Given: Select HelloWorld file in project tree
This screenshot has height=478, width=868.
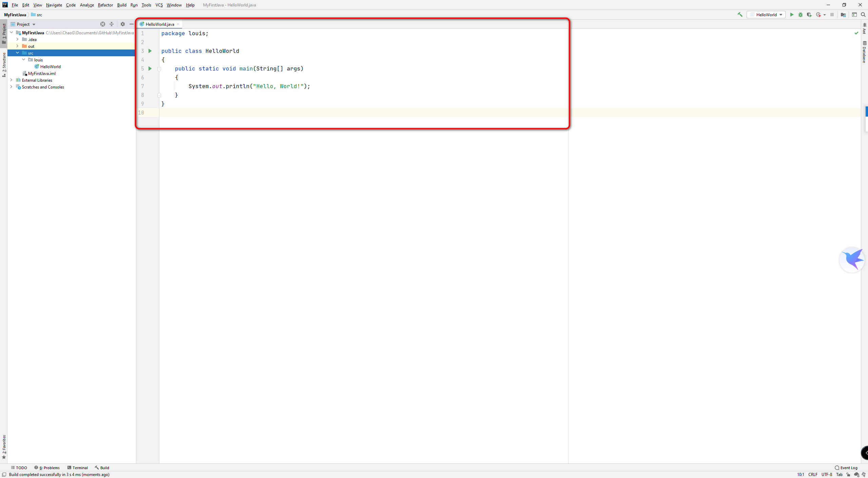Looking at the screenshot, I should (x=51, y=66).
